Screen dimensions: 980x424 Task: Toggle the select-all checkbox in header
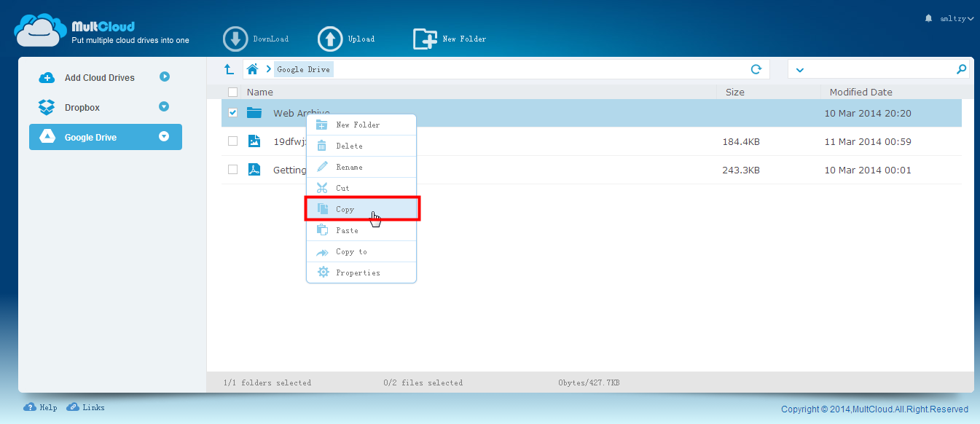tap(232, 92)
